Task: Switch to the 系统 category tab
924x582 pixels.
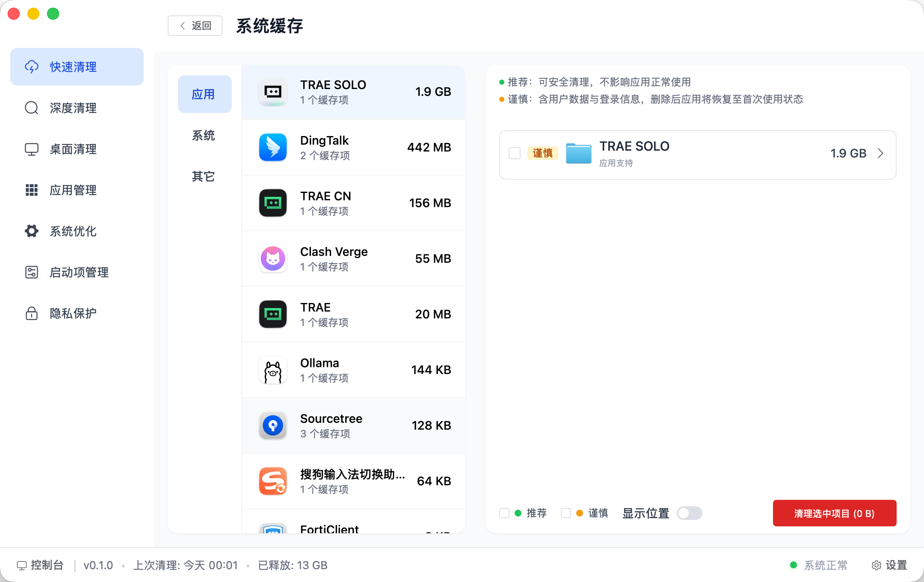Action: tap(204, 135)
